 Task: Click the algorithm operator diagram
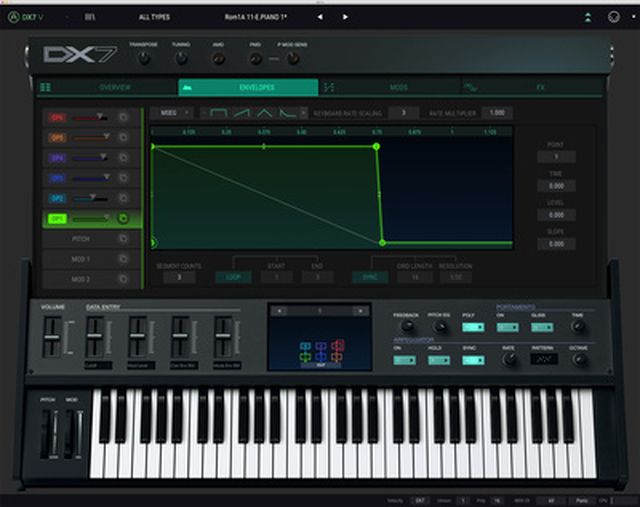pyautogui.click(x=321, y=352)
